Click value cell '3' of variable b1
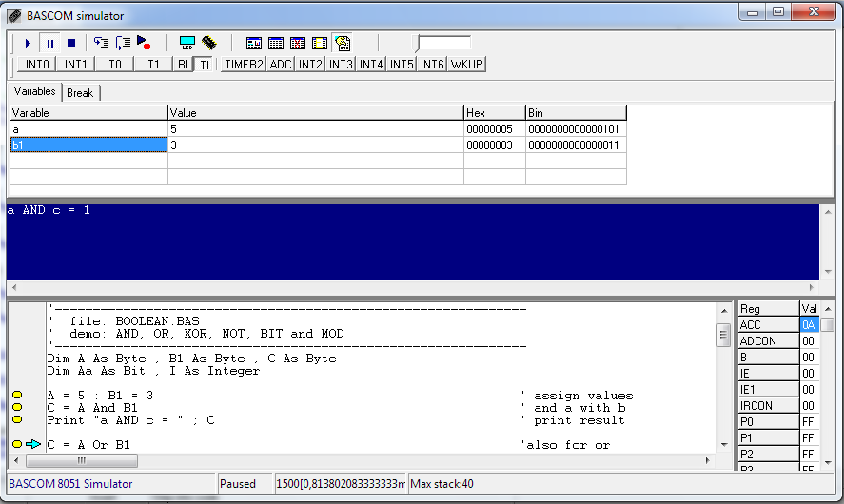 pyautogui.click(x=315, y=145)
